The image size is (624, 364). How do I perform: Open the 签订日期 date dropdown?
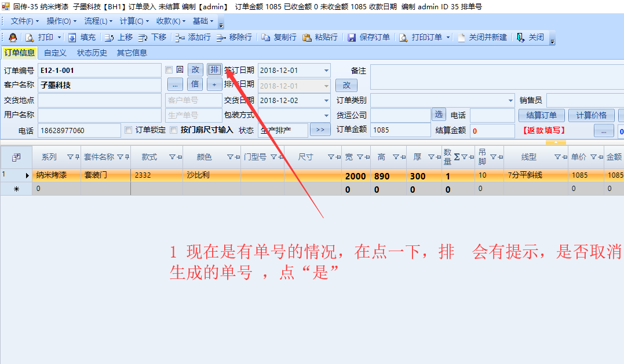326,71
